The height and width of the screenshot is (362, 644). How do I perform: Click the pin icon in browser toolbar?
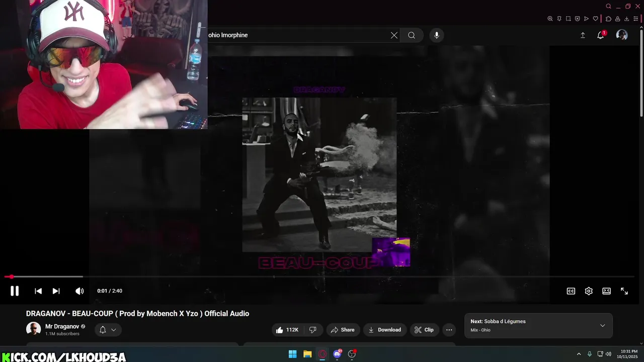pos(559,19)
